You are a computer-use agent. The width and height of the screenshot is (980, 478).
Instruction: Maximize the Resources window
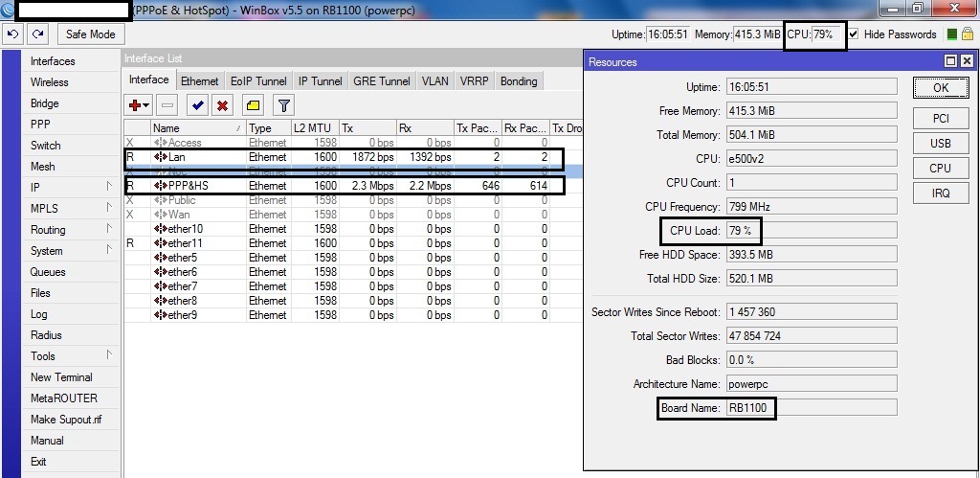pos(950,60)
